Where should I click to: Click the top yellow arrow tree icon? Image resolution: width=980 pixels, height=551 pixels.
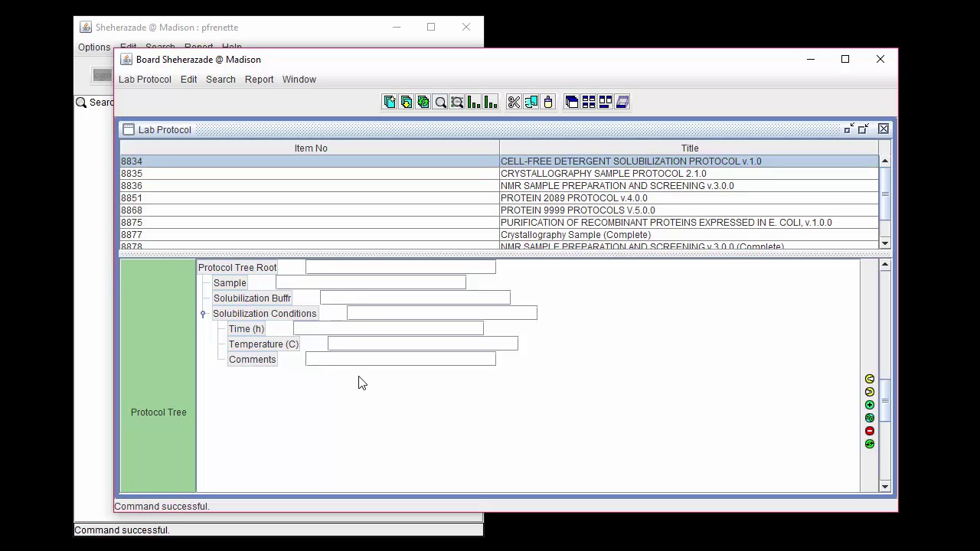(870, 379)
